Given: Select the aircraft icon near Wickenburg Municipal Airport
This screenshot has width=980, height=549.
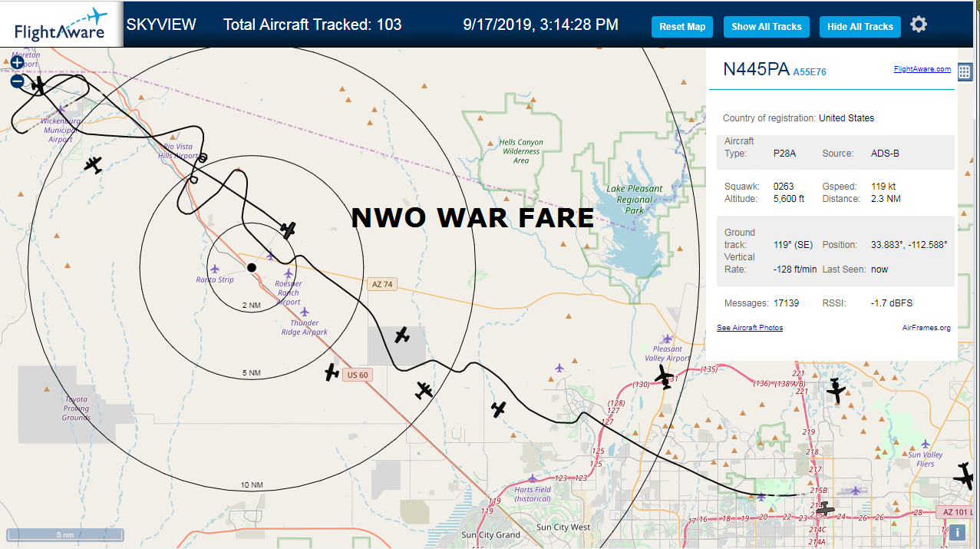Looking at the screenshot, I should 38,85.
